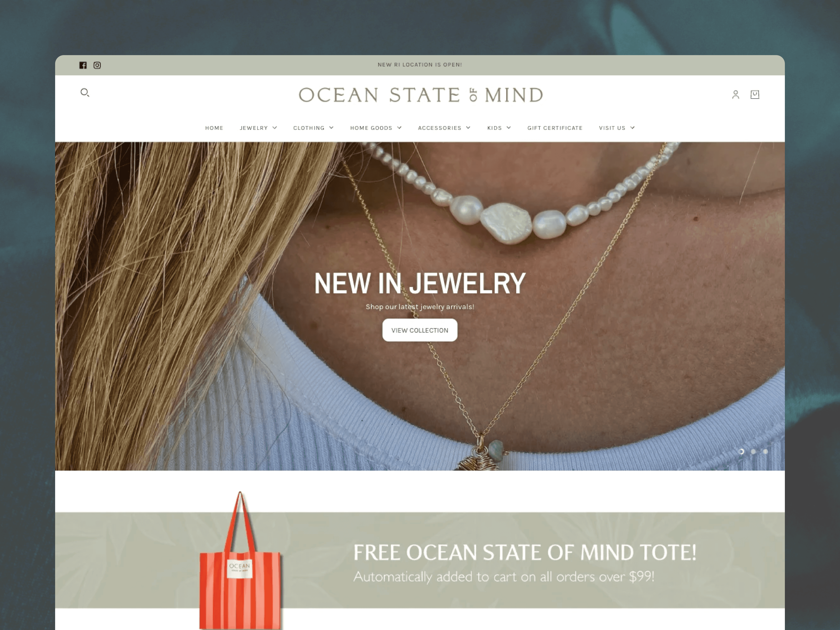Expand the Kids dropdown menu

(x=499, y=128)
